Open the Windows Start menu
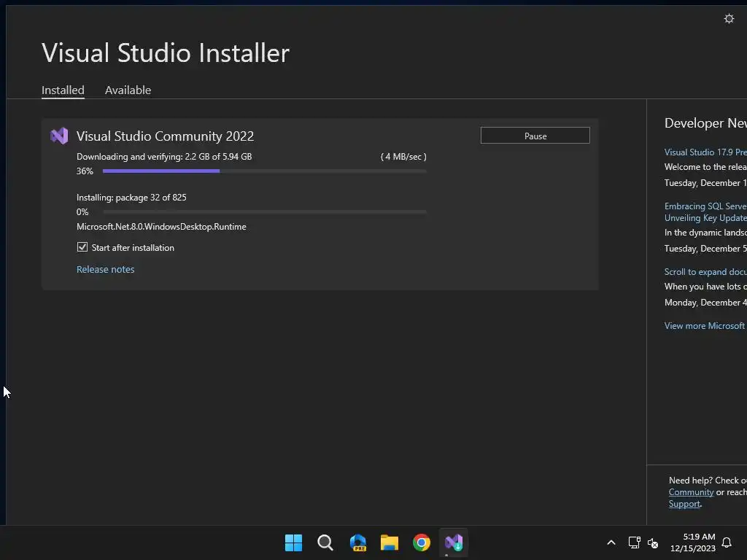 point(293,542)
